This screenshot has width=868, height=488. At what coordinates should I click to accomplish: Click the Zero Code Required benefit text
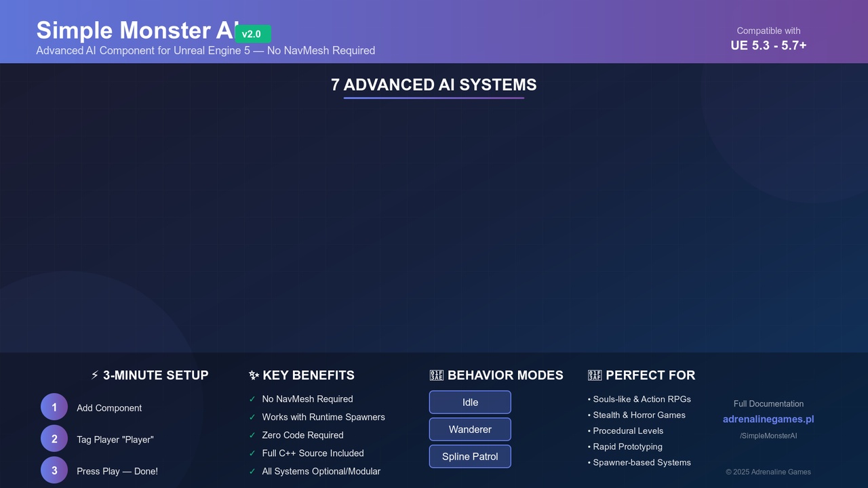click(302, 435)
